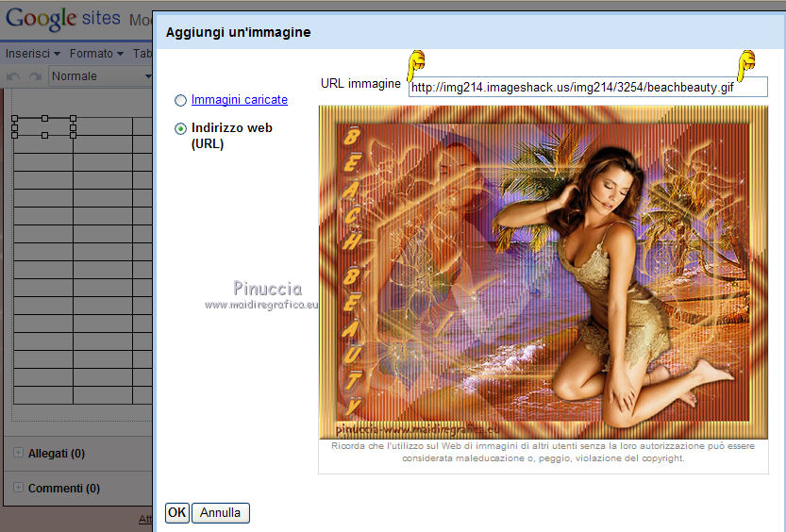Expand the Commenti (0) section
The height and width of the screenshot is (532, 786).
[19, 488]
